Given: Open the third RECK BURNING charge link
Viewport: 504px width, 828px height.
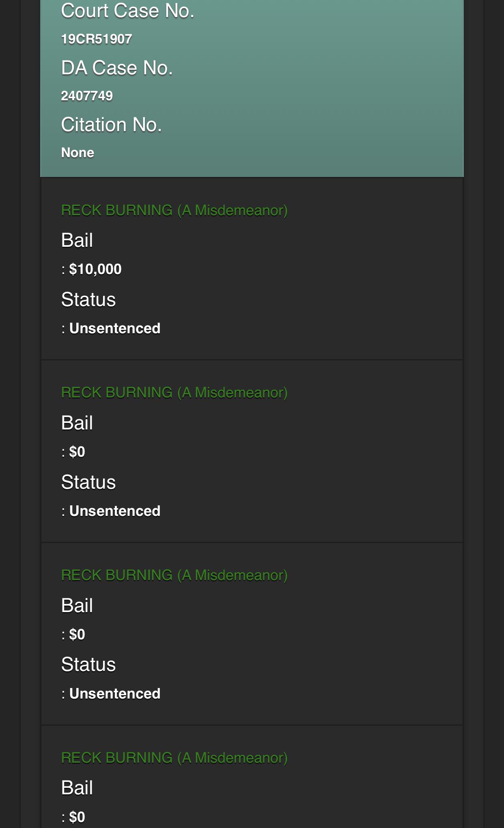Looking at the screenshot, I should click(x=174, y=575).
